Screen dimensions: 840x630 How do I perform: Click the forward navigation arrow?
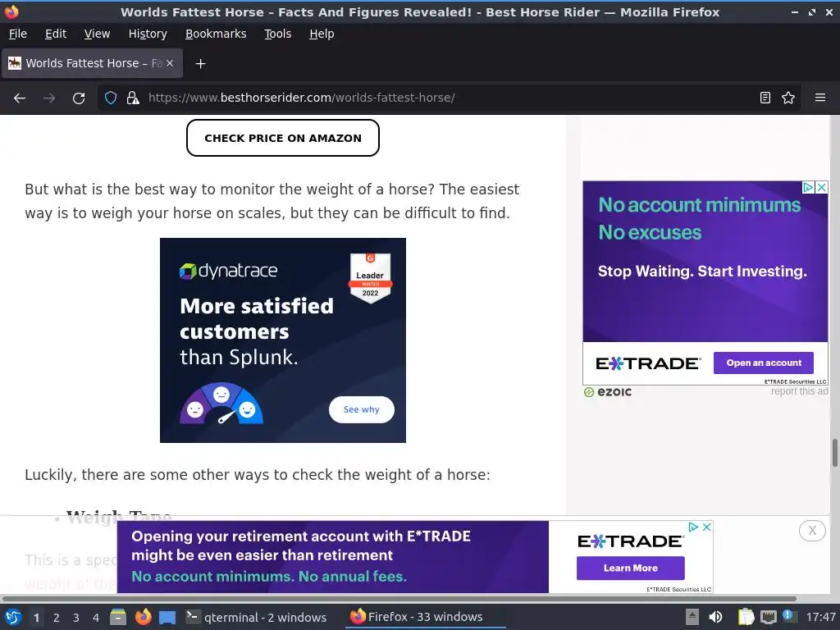click(x=48, y=98)
